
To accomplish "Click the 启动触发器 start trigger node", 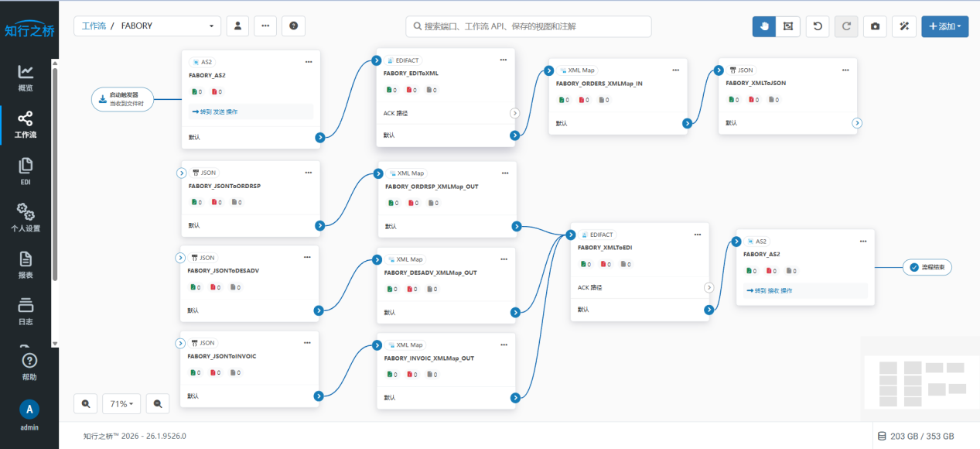I will pos(122,99).
